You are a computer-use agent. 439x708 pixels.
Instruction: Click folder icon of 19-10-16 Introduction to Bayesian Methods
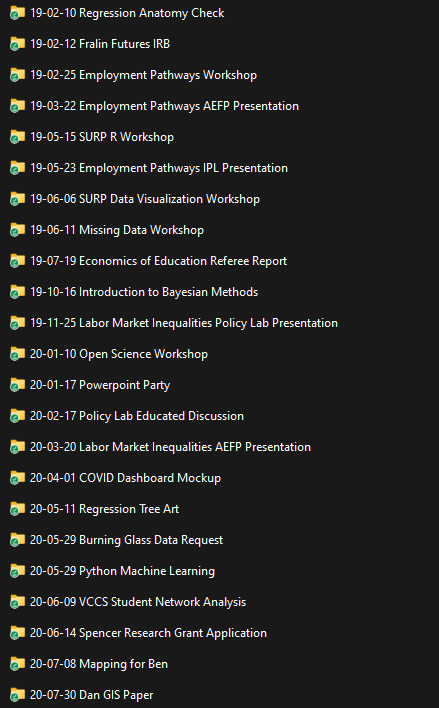click(x=17, y=292)
